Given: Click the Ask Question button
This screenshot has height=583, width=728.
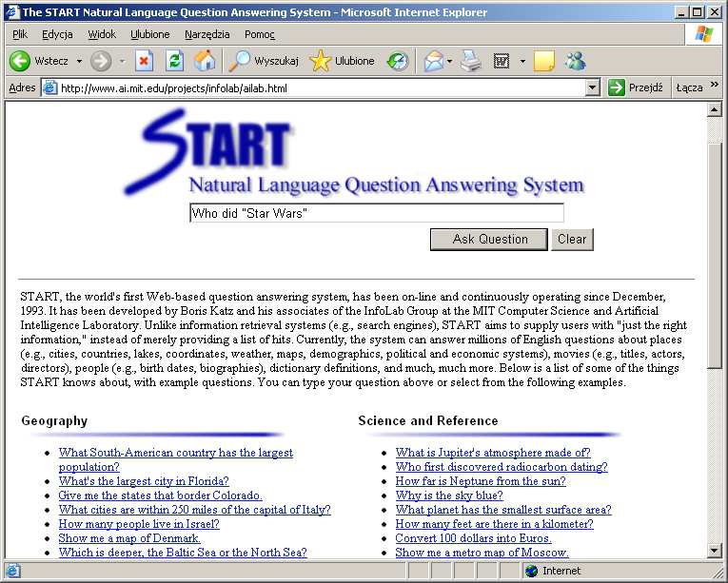Looking at the screenshot, I should [x=489, y=240].
